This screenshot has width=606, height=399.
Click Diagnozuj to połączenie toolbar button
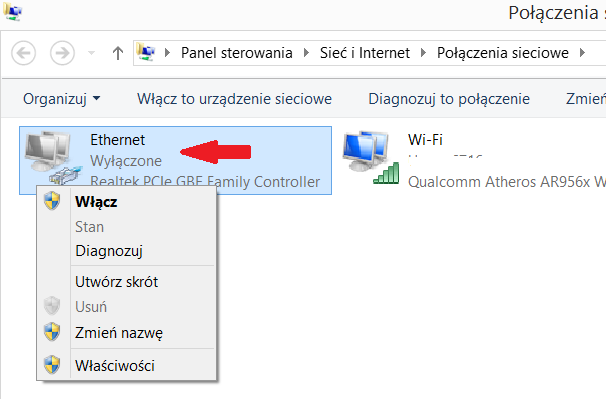(x=449, y=99)
